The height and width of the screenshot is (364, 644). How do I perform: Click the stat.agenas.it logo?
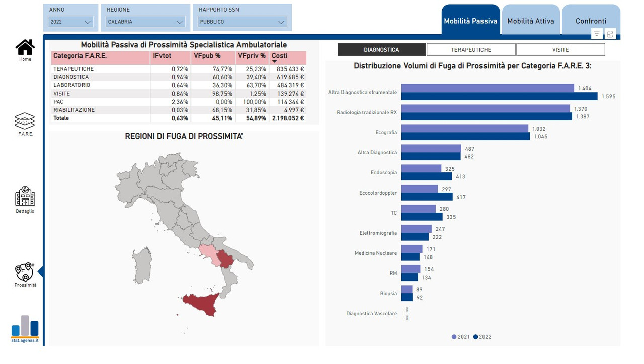tap(25, 328)
